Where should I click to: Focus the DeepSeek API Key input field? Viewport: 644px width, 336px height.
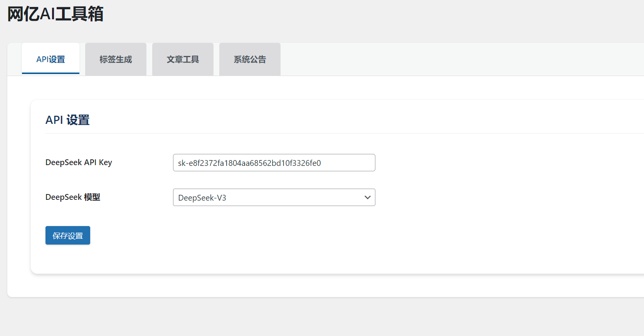coord(274,163)
